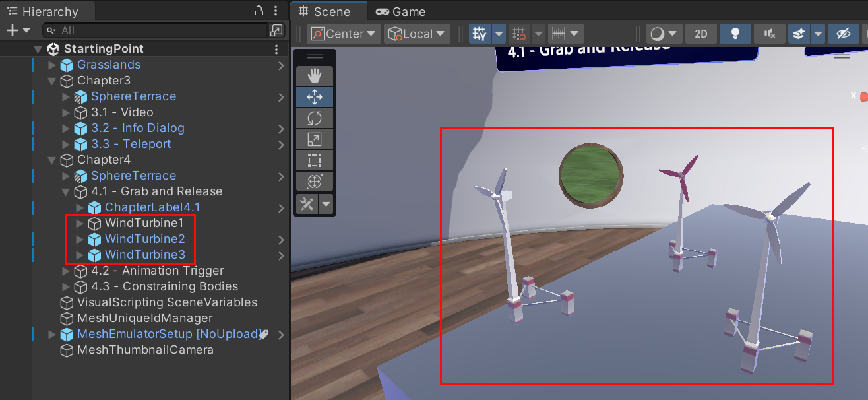Click the plus create object button
Viewport: 868px width, 400px height.
(11, 30)
